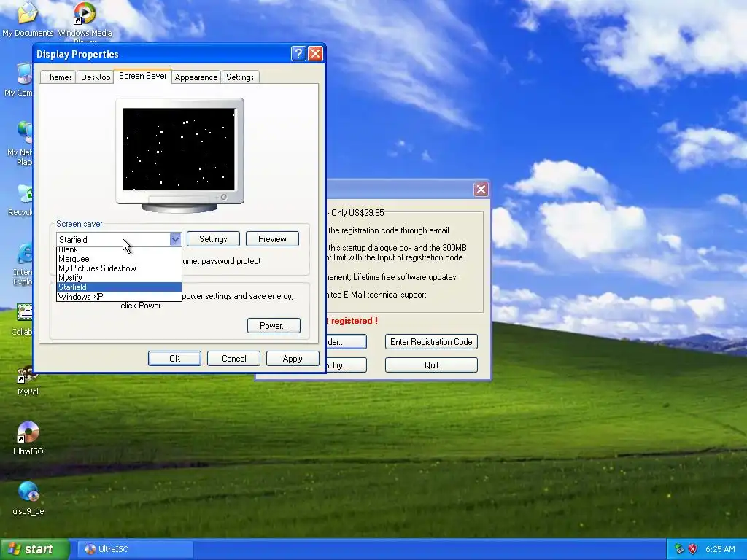This screenshot has height=560, width=747.
Task: Choose My Pictures Slideshow screen saver
Action: point(119,268)
